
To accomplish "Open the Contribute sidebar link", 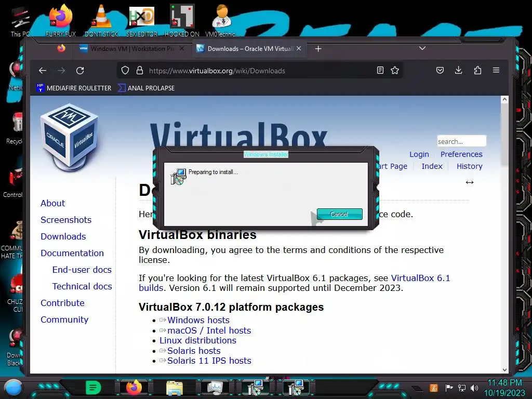I will click(62, 303).
